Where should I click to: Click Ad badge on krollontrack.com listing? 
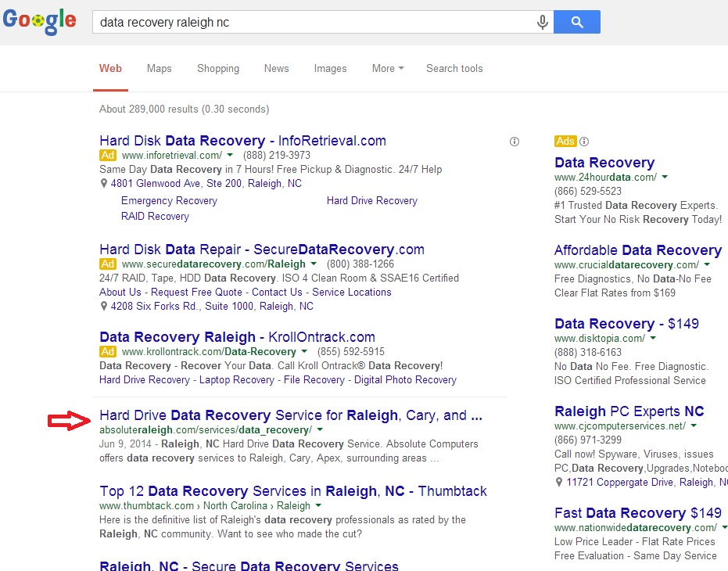point(108,351)
